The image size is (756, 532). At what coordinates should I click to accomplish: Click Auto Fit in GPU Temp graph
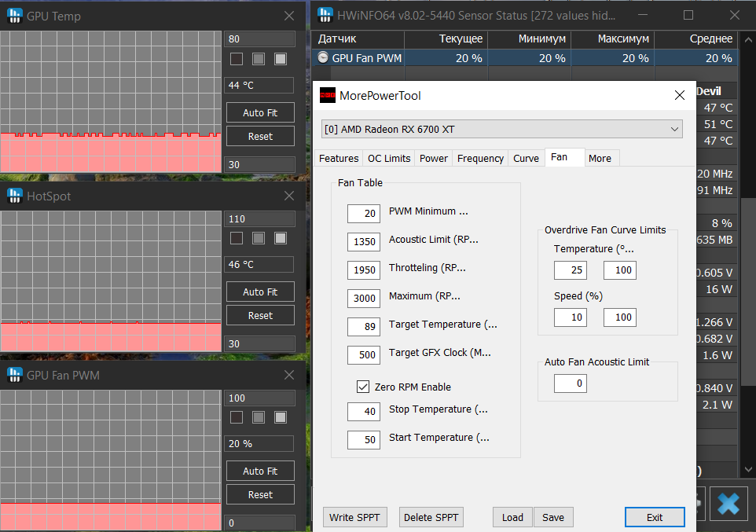pos(260,112)
